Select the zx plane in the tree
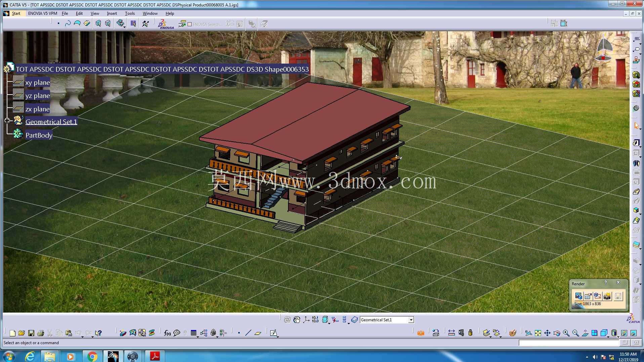 (37, 109)
